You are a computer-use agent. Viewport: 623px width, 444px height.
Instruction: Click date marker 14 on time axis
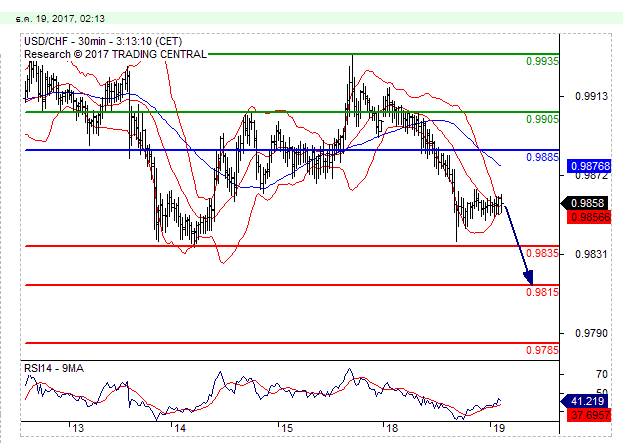tap(180, 428)
